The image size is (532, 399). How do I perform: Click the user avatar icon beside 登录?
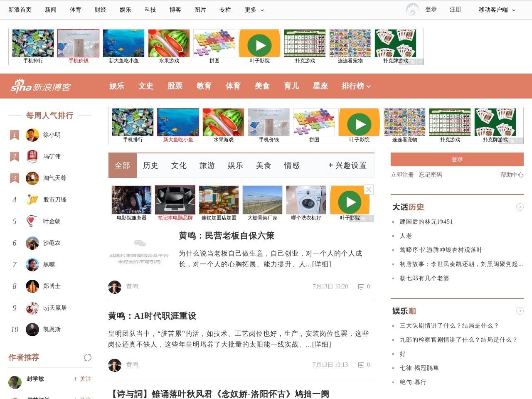coord(413,10)
